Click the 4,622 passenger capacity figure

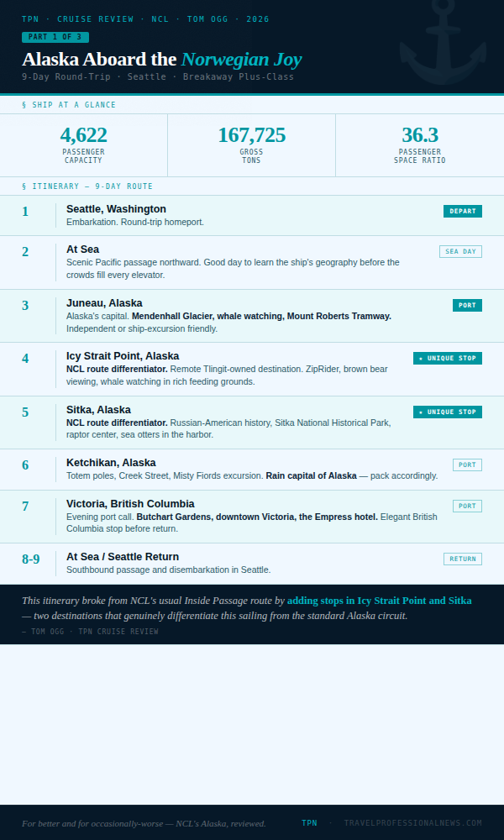click(83, 135)
